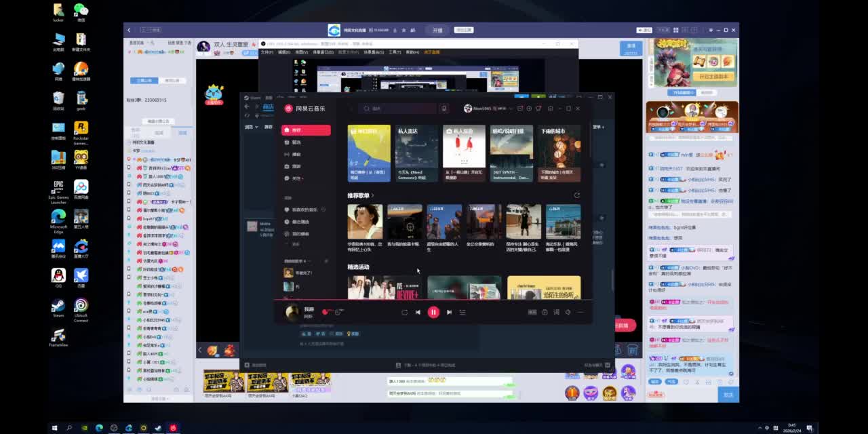Viewport: 868px width, 434px height.
Task: Show lyrics with the 词 icon
Action: tap(556, 312)
